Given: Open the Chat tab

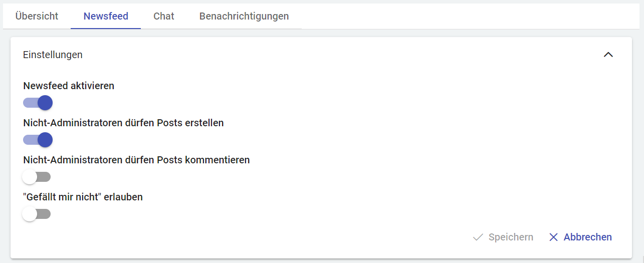Looking at the screenshot, I should click(164, 16).
